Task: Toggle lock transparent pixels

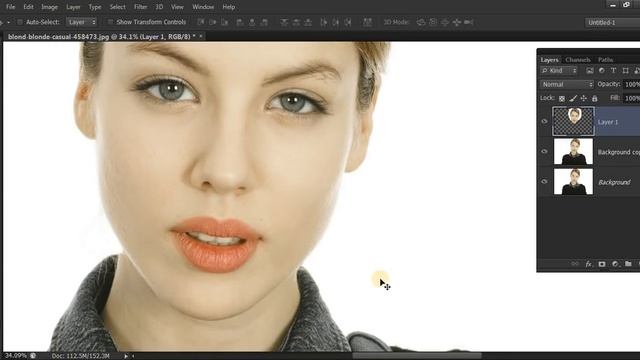Action: 562,98
